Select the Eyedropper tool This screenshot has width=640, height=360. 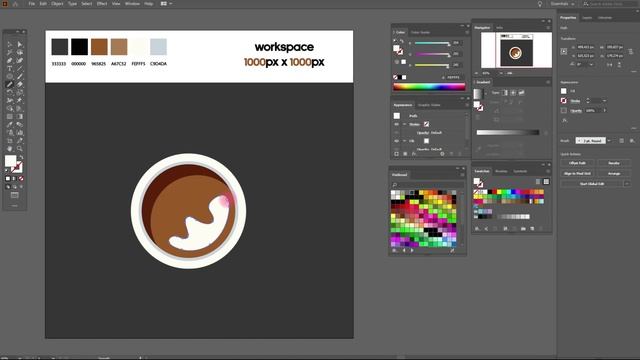(x=10, y=124)
